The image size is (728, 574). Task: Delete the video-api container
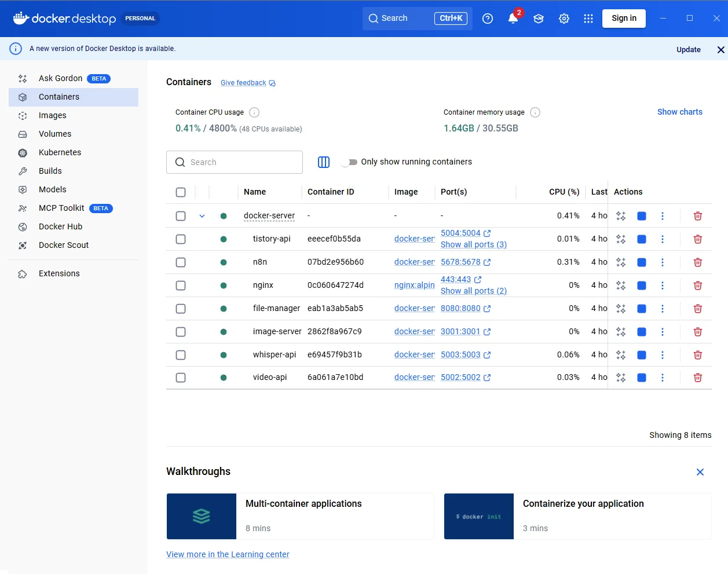[698, 378]
